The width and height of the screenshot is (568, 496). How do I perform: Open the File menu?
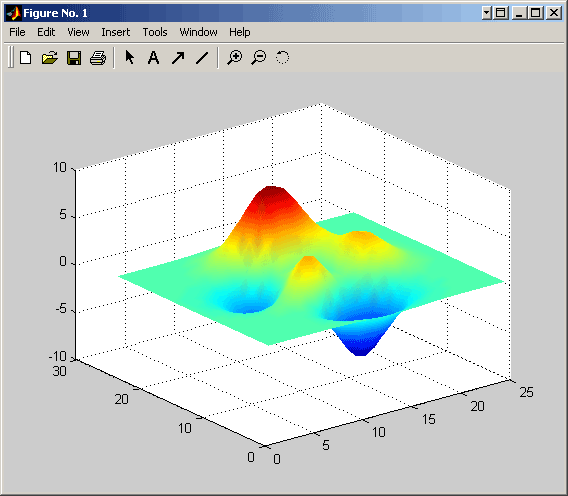click(17, 32)
